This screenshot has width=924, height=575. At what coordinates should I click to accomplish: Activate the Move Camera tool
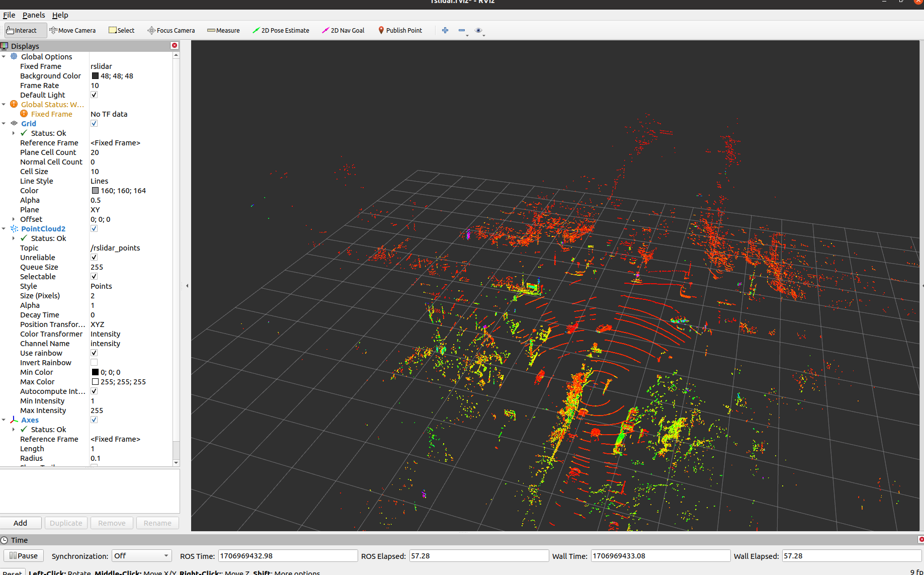(72, 30)
